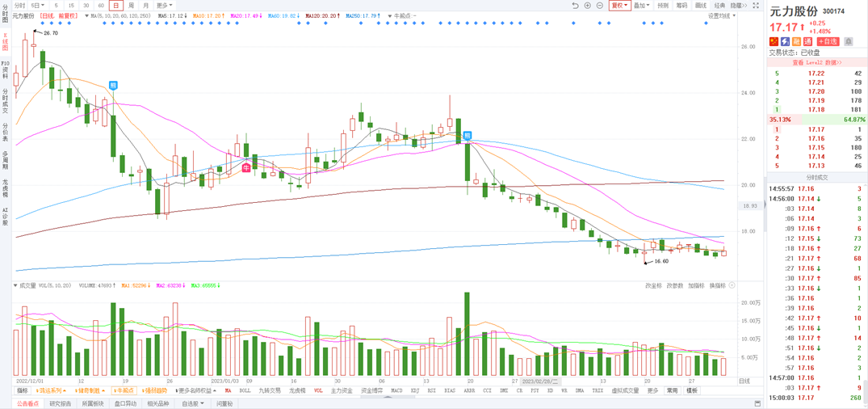Click the +自选 add to watchlist button
868x409 pixels.
click(x=828, y=41)
